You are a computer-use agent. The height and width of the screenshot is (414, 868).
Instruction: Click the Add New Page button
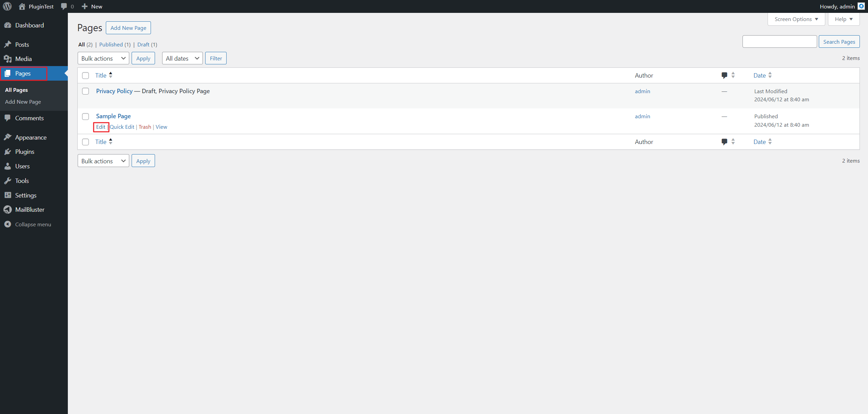[x=128, y=28]
